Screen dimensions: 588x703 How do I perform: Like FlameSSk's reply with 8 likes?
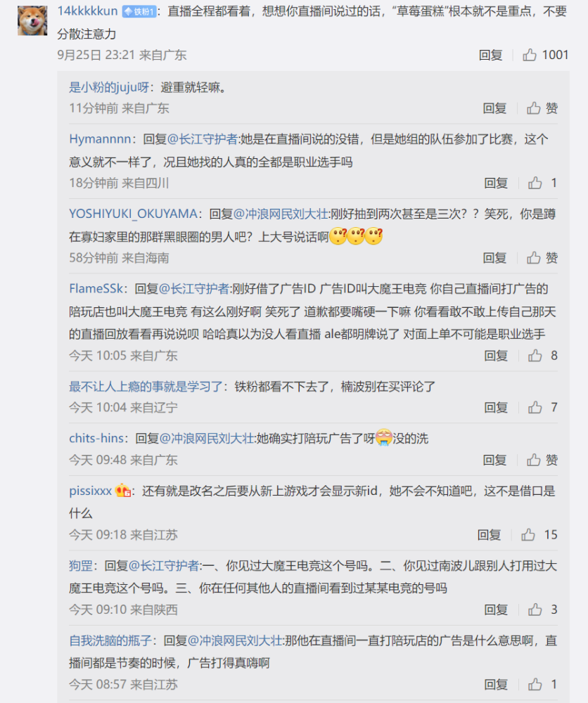pos(535,356)
